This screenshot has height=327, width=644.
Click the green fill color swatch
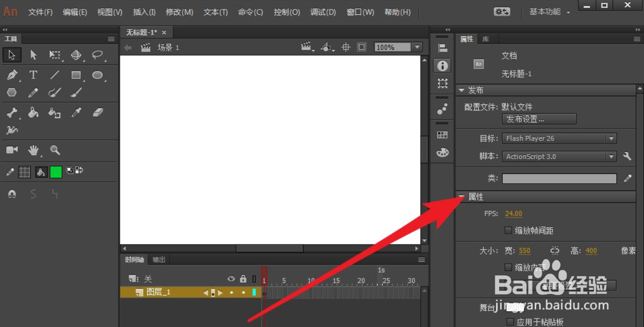[55, 172]
